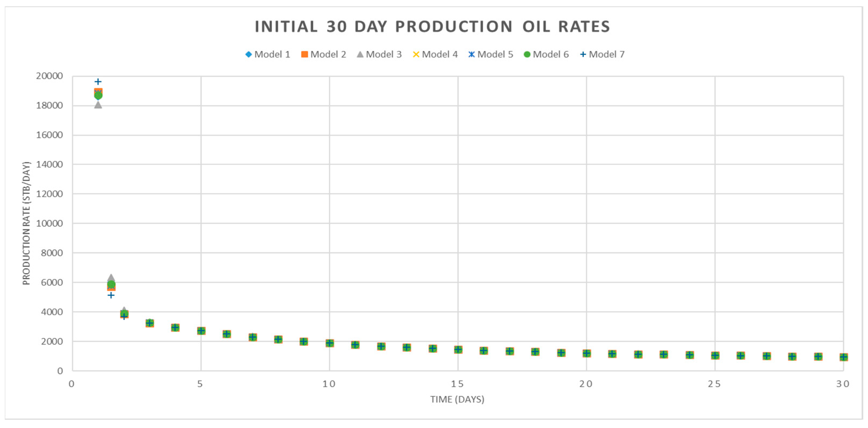Select the highest Model 7 plus data point
This screenshot has width=868, height=428.
click(x=98, y=82)
